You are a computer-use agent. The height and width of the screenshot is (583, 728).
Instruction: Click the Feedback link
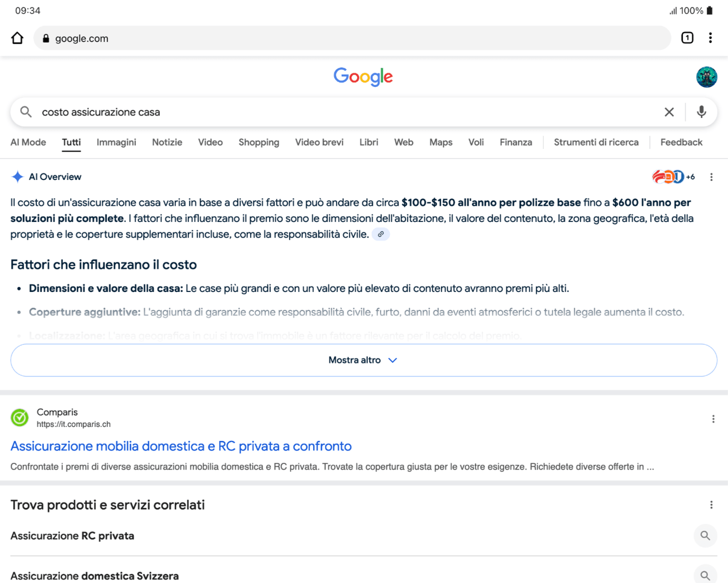point(681,142)
